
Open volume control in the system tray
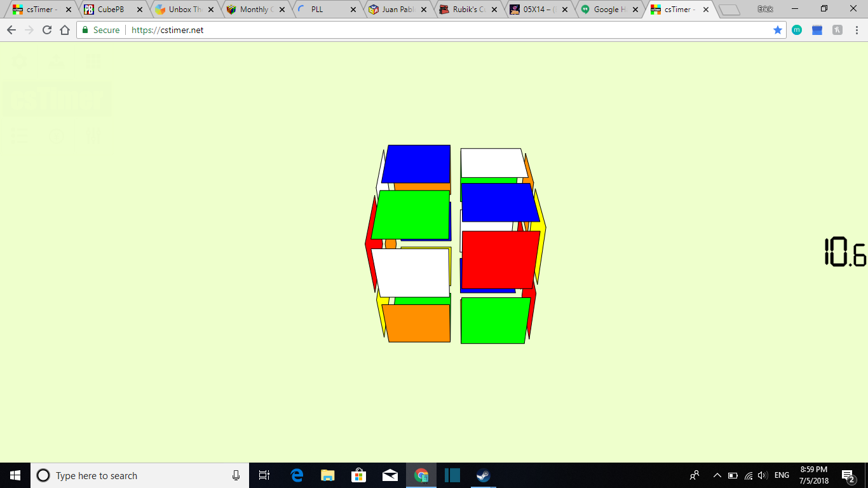(x=763, y=475)
